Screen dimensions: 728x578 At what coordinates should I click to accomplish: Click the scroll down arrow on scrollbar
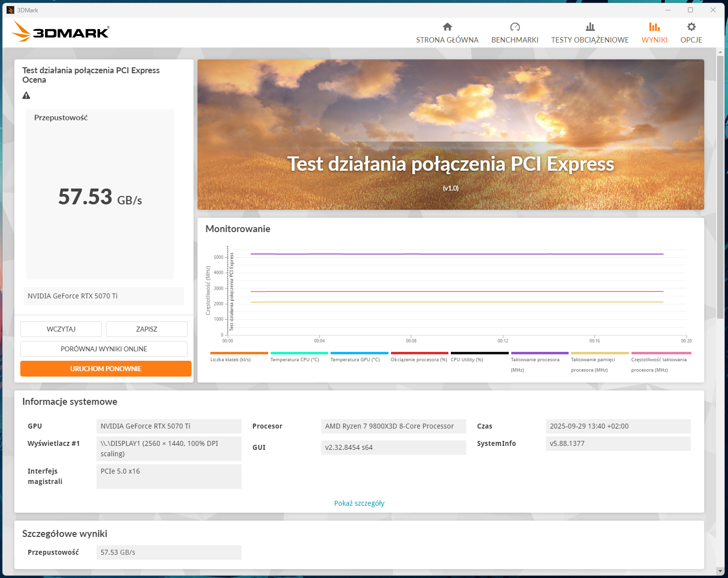click(720, 571)
